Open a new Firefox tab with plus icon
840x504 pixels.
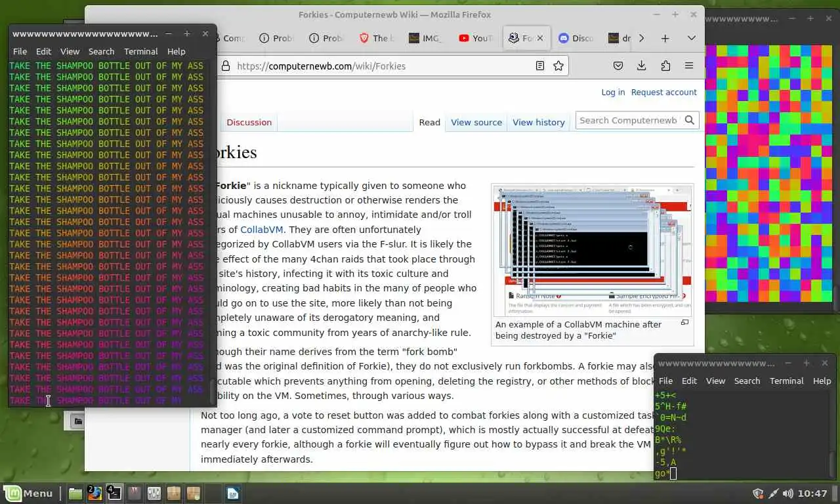click(x=665, y=38)
